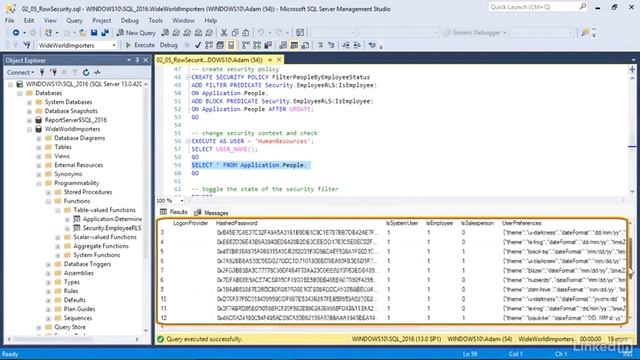
Task: Select the Query Store folder
Action: click(x=70, y=327)
